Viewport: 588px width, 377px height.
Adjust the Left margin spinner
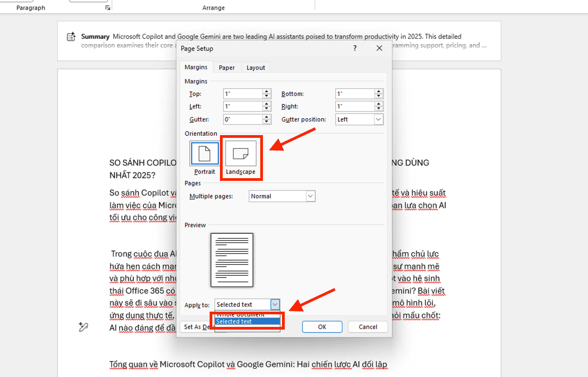(x=267, y=107)
